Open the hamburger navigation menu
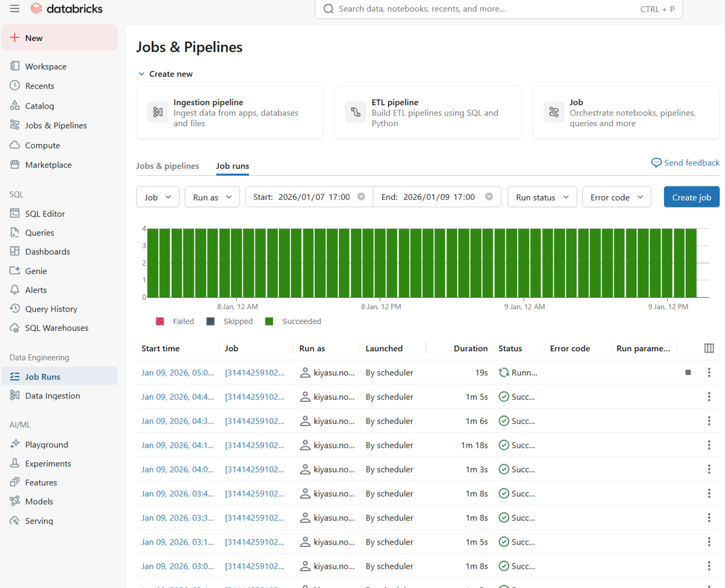 [x=14, y=8]
